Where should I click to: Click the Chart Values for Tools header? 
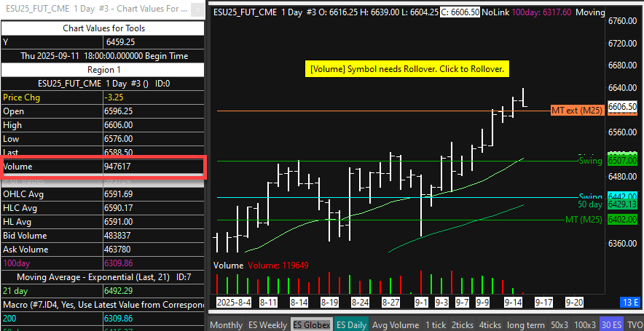(103, 28)
